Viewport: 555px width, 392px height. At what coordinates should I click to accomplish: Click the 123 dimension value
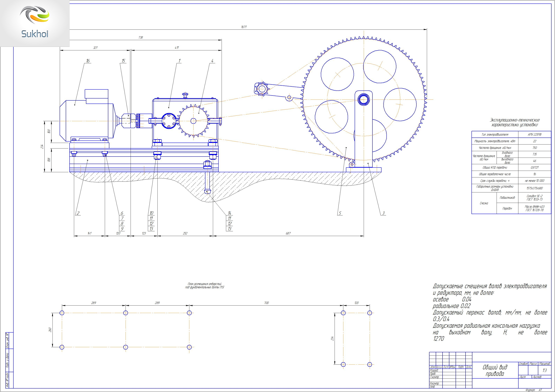144,233
